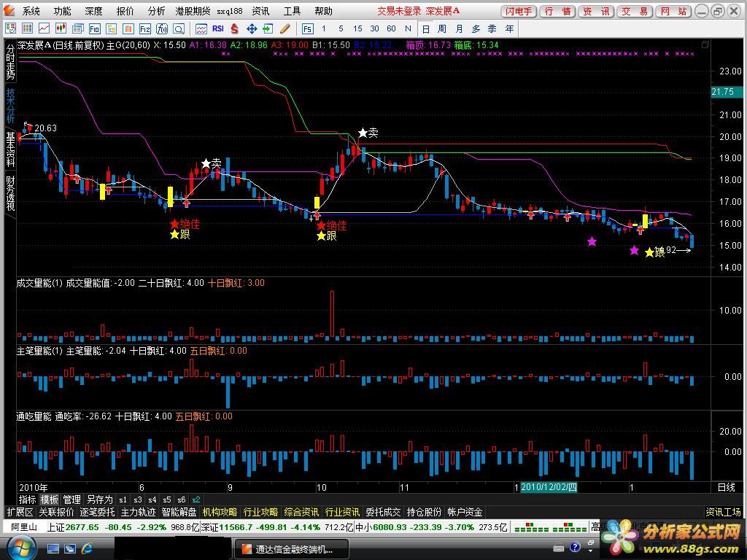Open the 工具 menu
Screen dimensions: 747x560
[292, 11]
